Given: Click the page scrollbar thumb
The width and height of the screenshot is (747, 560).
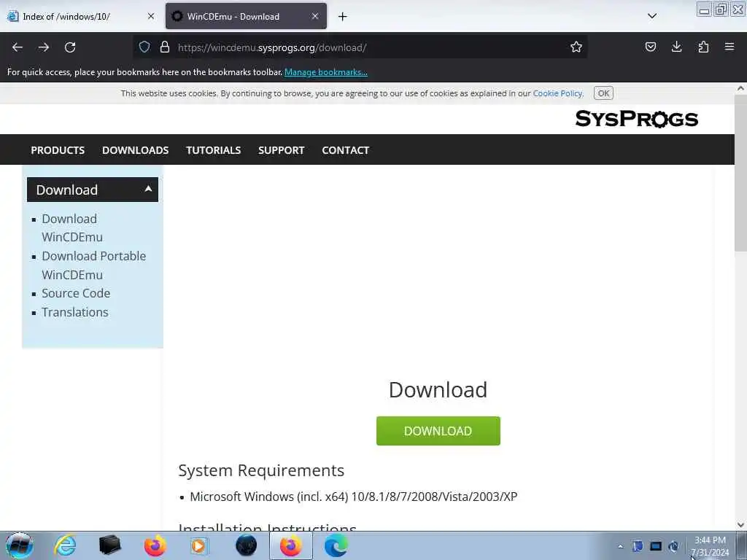Looking at the screenshot, I should [740, 174].
